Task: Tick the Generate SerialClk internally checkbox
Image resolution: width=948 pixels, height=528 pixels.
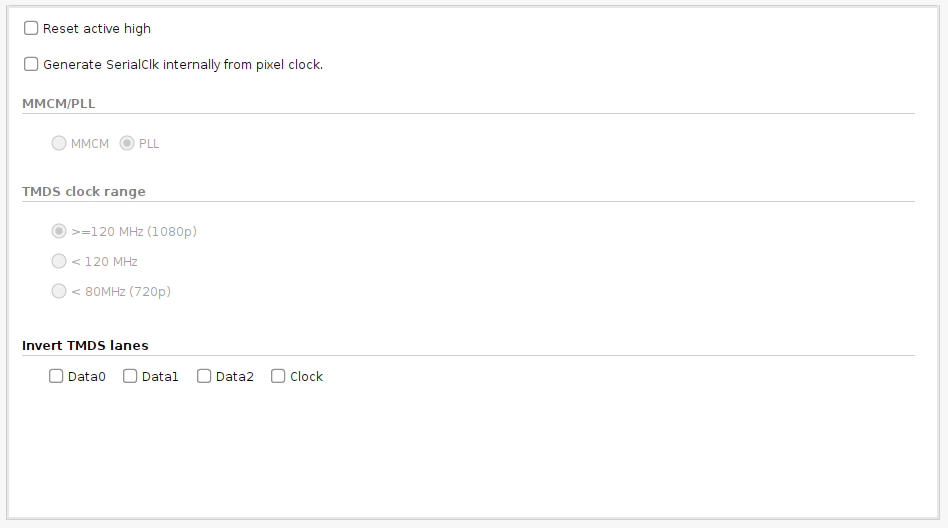Action: [31, 64]
